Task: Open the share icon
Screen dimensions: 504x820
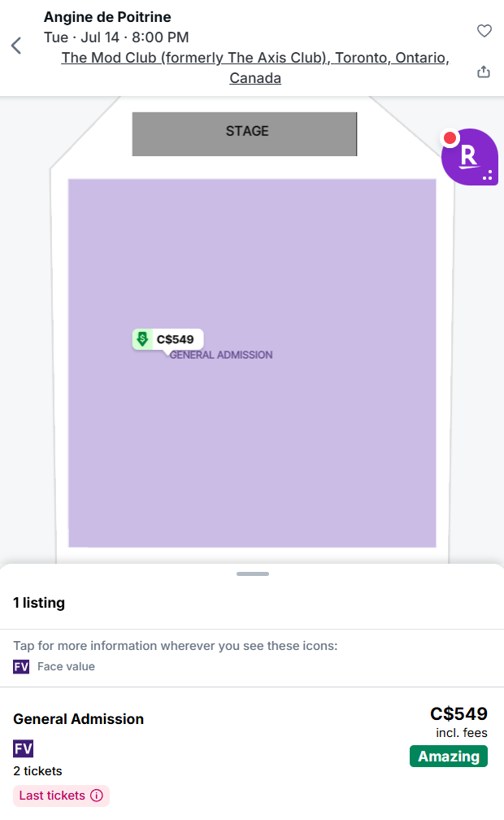Action: 484,72
